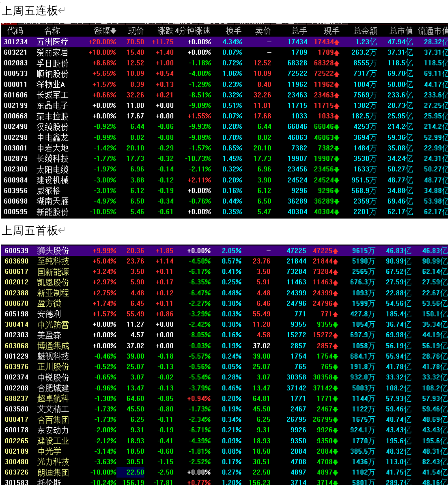Select stock 超卓航科

[53, 398]
